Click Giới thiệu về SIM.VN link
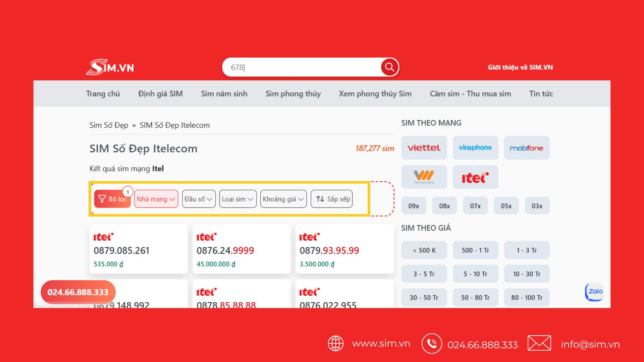Screen dimensions: 644x362 point(520,67)
